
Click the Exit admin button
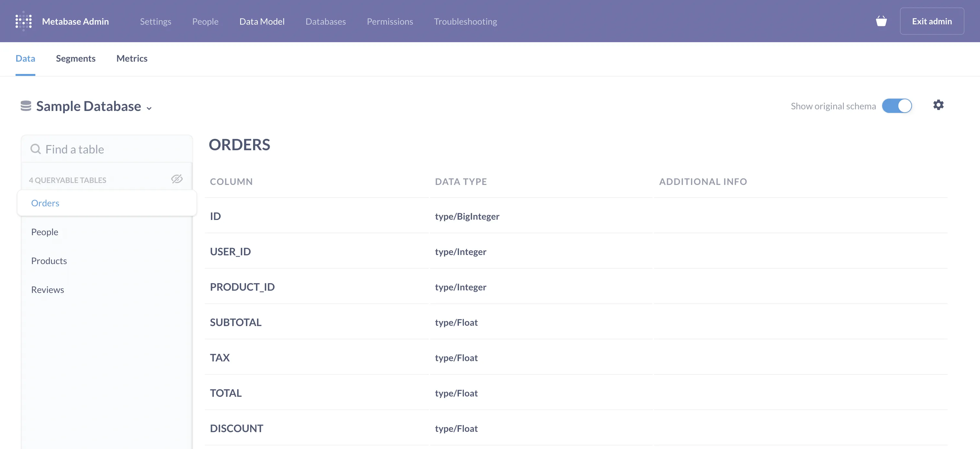(932, 21)
